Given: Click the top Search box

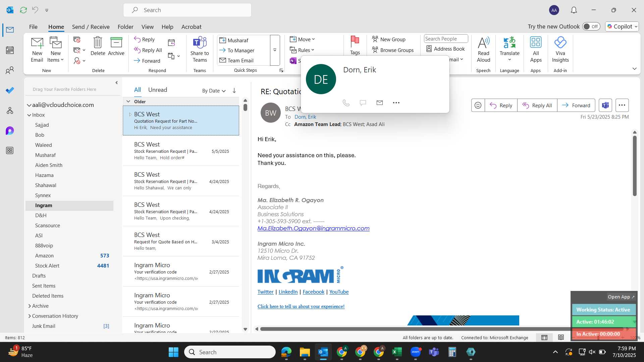Looking at the screenshot, I should [x=187, y=10].
